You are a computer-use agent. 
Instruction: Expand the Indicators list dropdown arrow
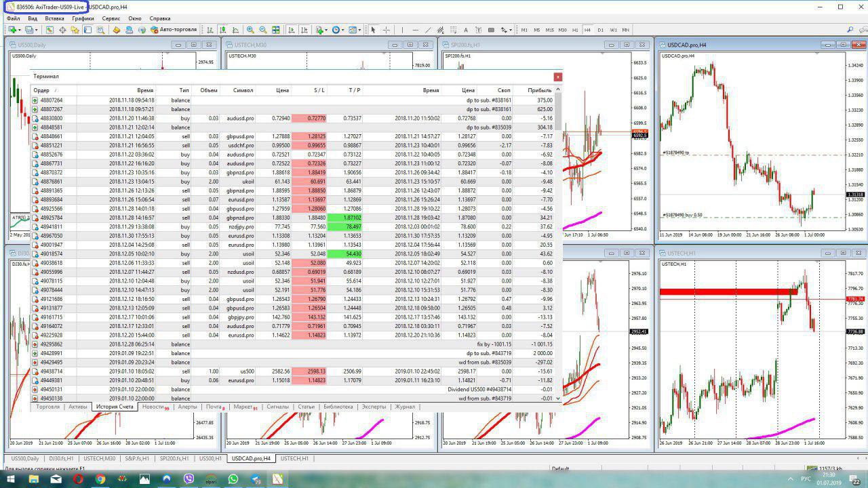pyautogui.click(x=326, y=30)
